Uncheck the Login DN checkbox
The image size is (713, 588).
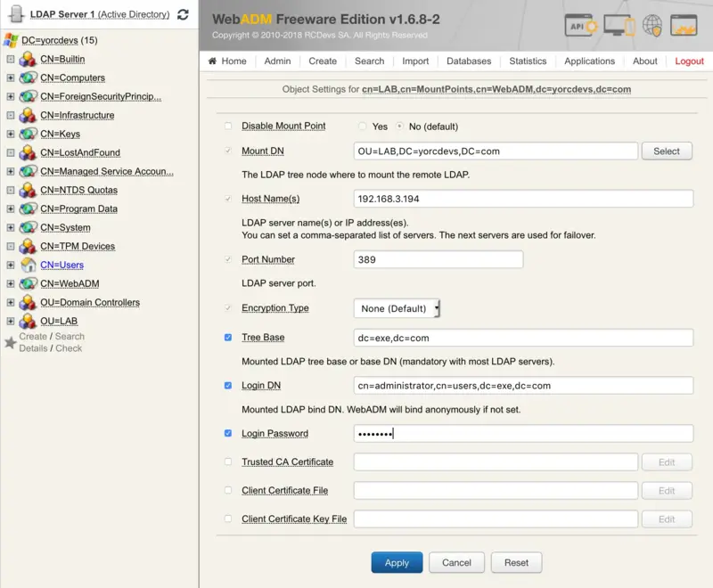coord(228,386)
